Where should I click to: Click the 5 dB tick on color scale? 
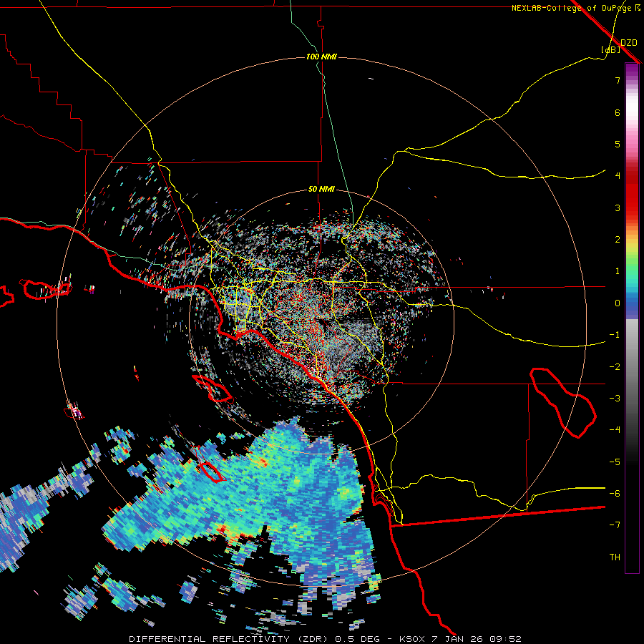click(x=618, y=144)
